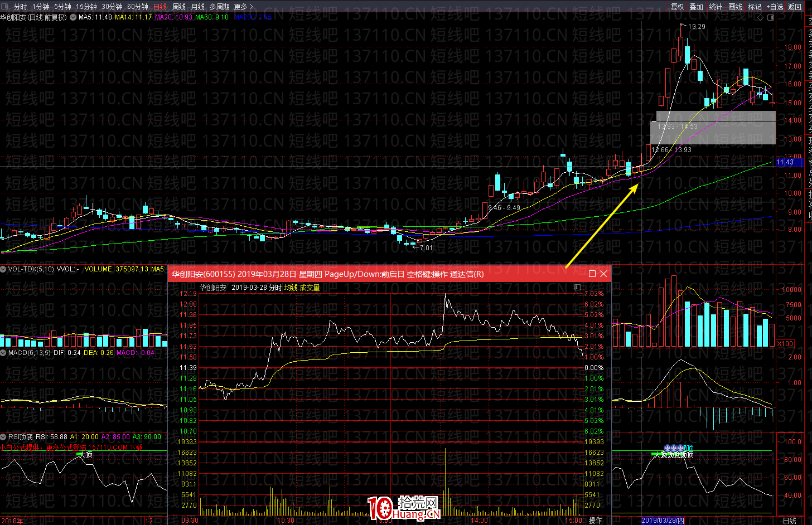This screenshot has height=525, width=812.
Task: Open the 复权 adjustment menu
Action: pyautogui.click(x=678, y=7)
